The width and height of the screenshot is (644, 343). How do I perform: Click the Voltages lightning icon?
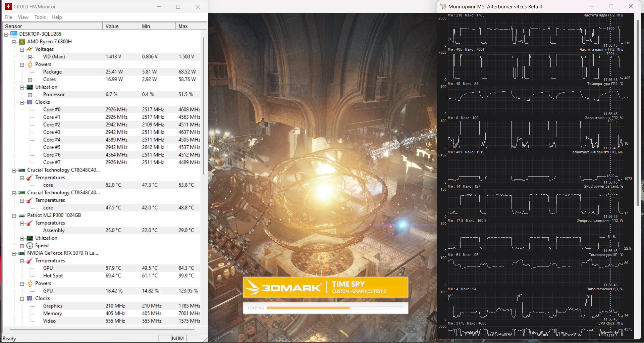(30, 49)
